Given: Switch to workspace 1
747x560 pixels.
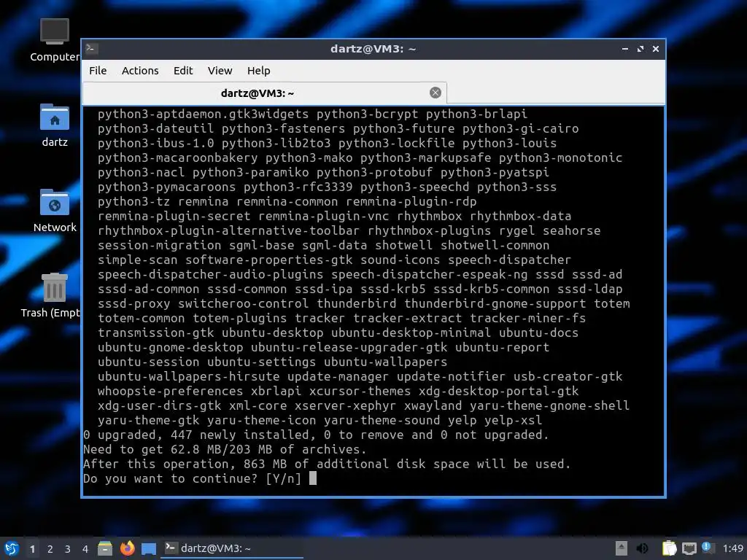Looking at the screenshot, I should 32,549.
